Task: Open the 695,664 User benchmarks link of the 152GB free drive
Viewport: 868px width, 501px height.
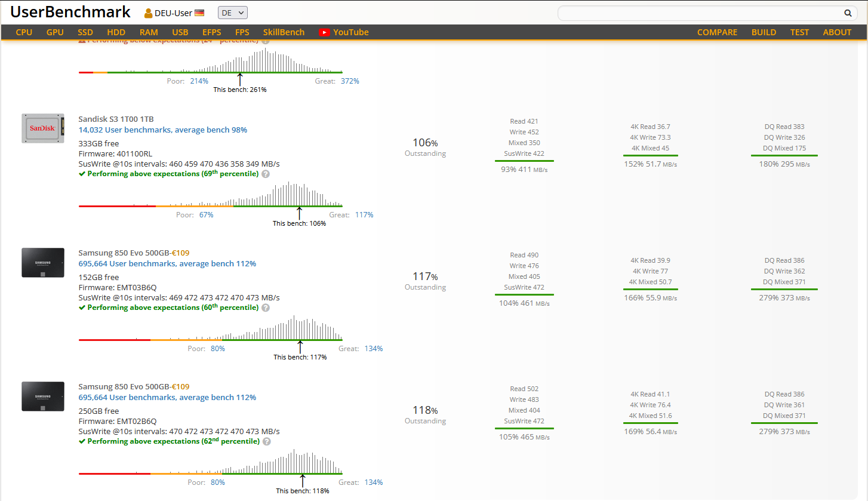Action: [167, 263]
